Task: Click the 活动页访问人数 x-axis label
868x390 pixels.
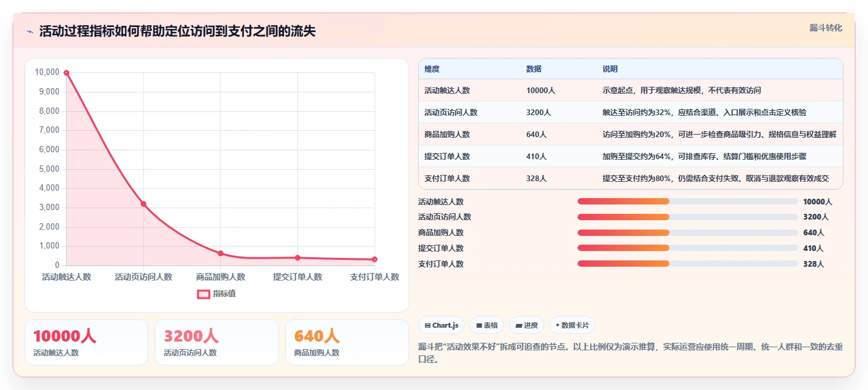Action: tap(143, 277)
